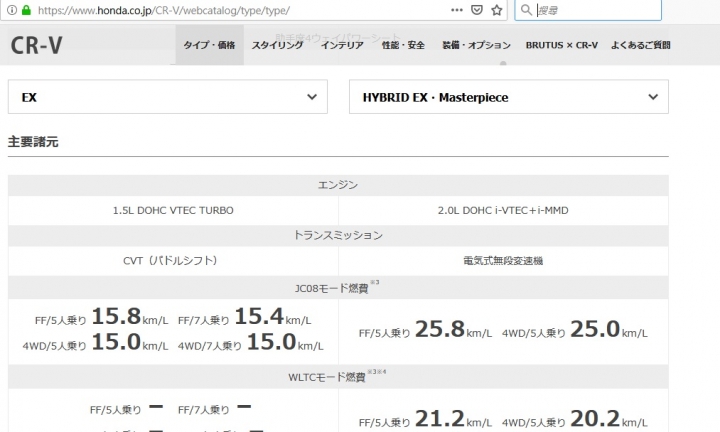Viewport: 720px width, 432px height.
Task: Click the URL text in the address bar
Action: [x=163, y=10]
